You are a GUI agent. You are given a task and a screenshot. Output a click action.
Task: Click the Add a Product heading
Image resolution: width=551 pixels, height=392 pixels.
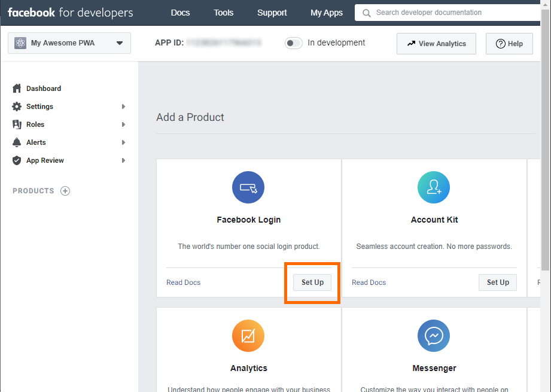coord(190,117)
